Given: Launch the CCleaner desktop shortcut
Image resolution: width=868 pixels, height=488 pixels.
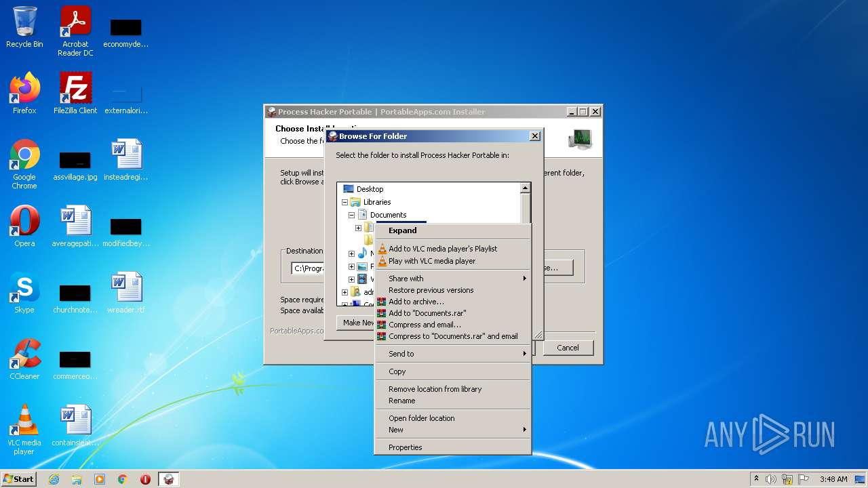Looking at the screenshot, I should [24, 359].
